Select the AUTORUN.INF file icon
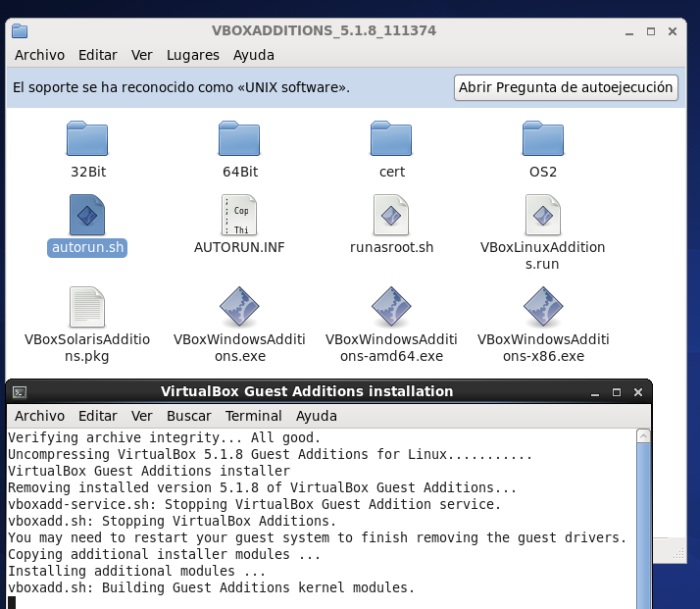This screenshot has height=609, width=700. pyautogui.click(x=239, y=215)
